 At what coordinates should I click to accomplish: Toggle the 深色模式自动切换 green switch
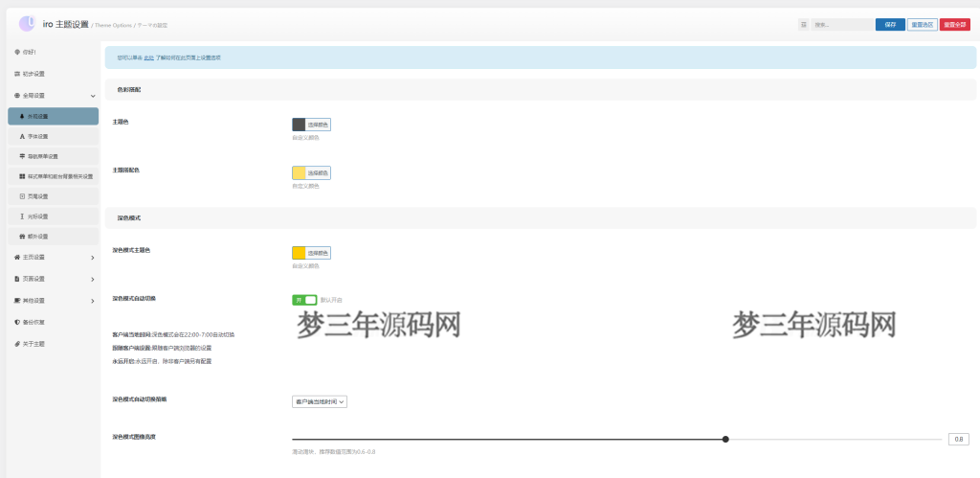pos(304,301)
